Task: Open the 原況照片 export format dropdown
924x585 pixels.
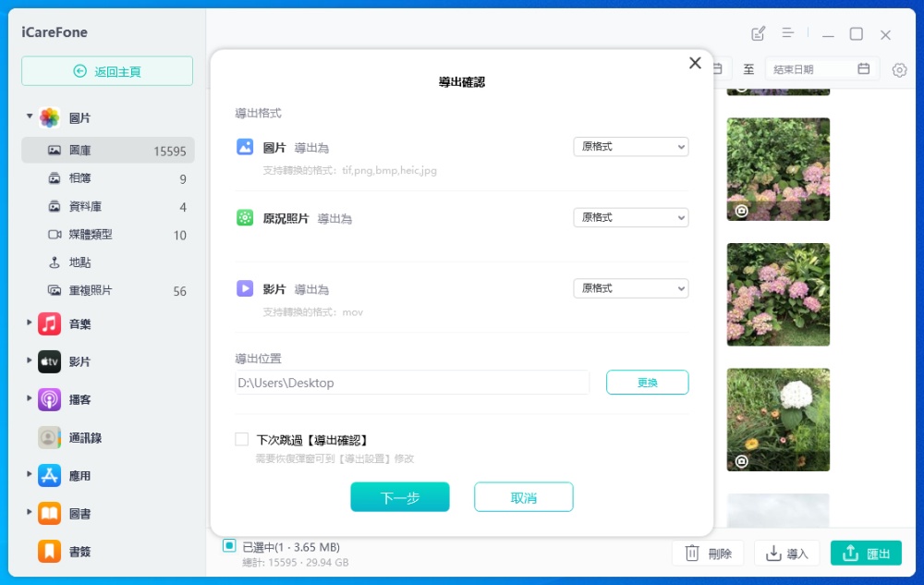Action: 630,217
